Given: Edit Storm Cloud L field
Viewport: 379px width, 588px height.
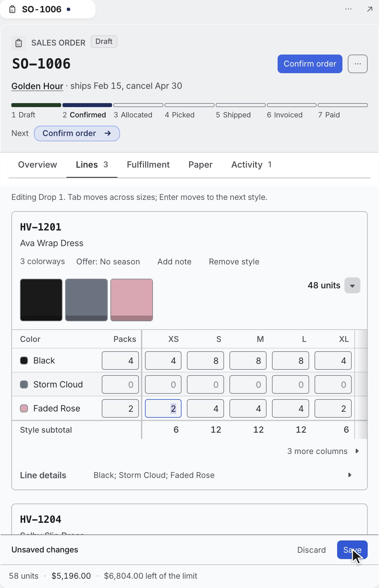Looking at the screenshot, I should point(291,384).
